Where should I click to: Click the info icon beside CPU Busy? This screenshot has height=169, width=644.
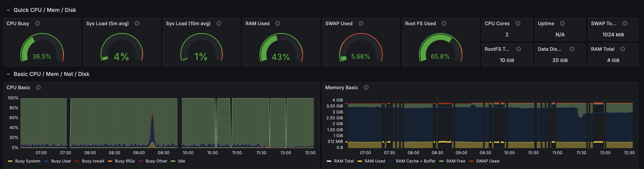37,23
